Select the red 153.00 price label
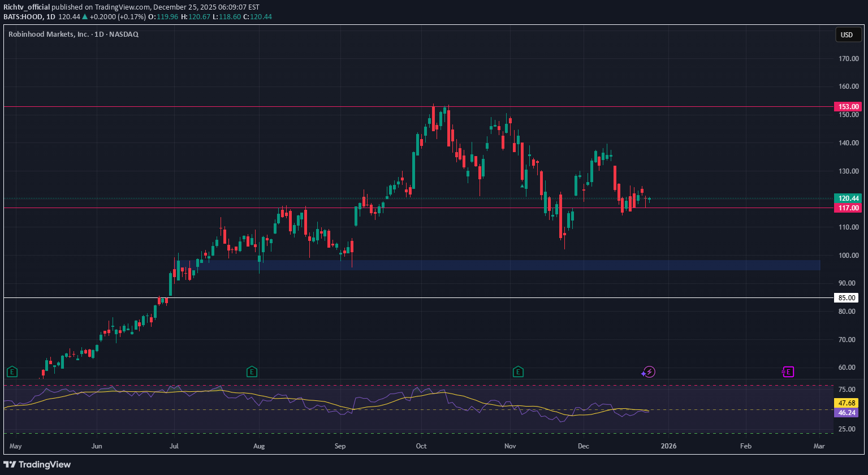 tap(848, 106)
